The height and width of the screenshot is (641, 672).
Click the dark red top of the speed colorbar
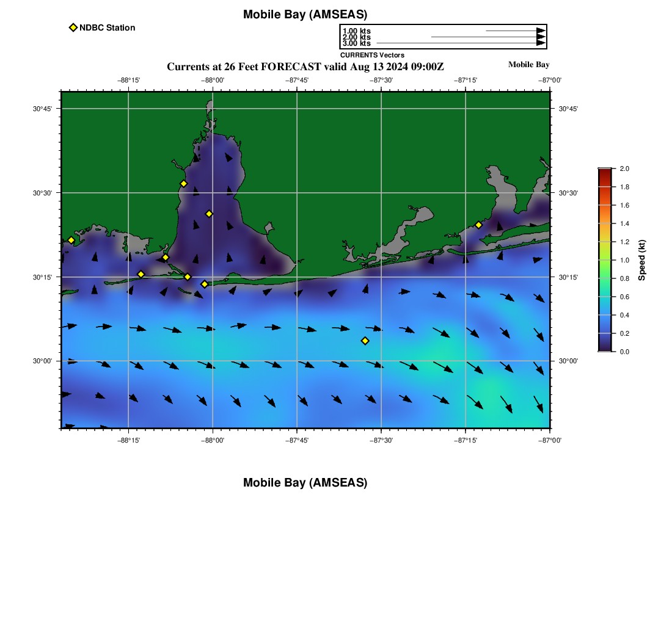click(604, 173)
